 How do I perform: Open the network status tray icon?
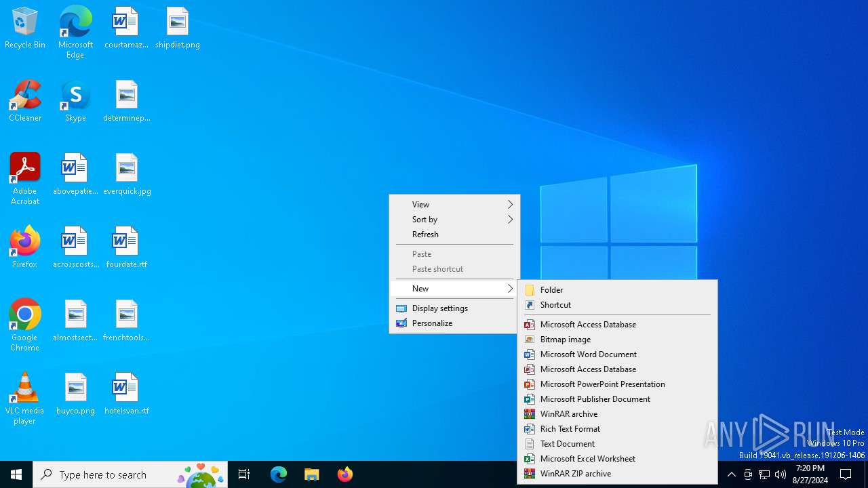click(x=764, y=474)
